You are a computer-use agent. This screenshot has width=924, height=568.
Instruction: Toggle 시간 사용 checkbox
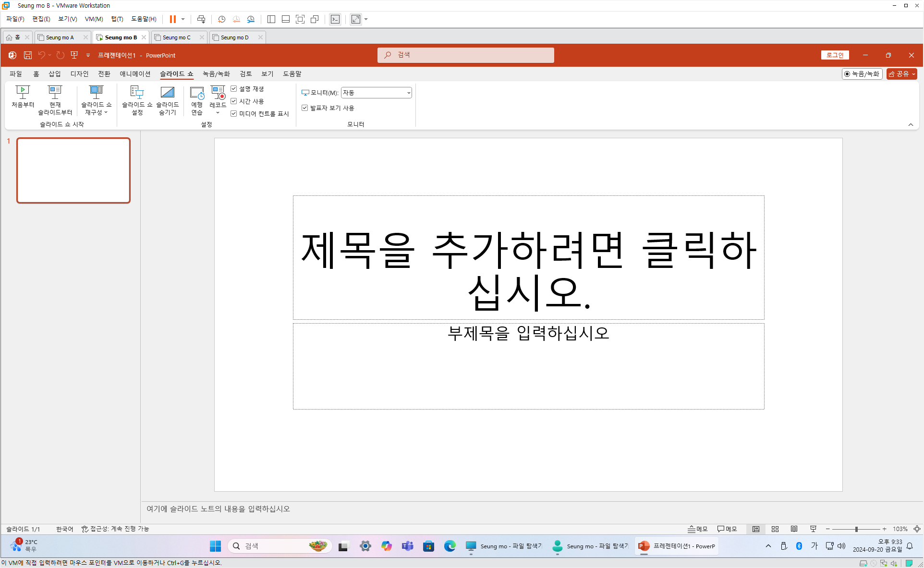pos(234,101)
